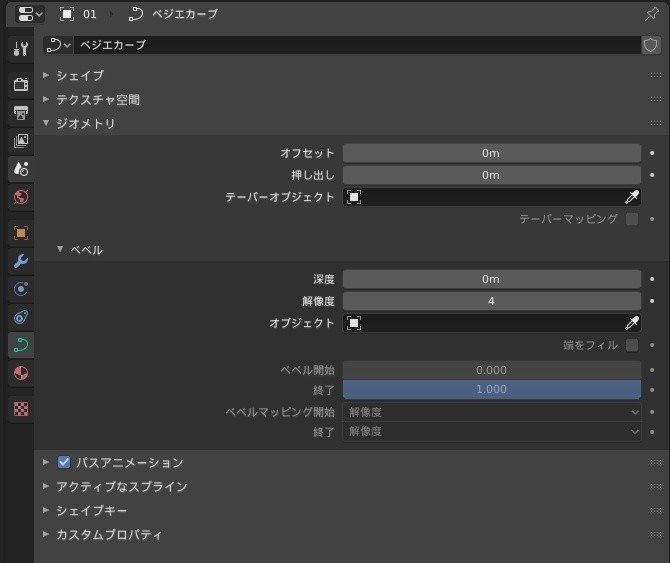This screenshot has width=670, height=563.
Task: Click the 01 breadcrumb label
Action: click(90, 14)
